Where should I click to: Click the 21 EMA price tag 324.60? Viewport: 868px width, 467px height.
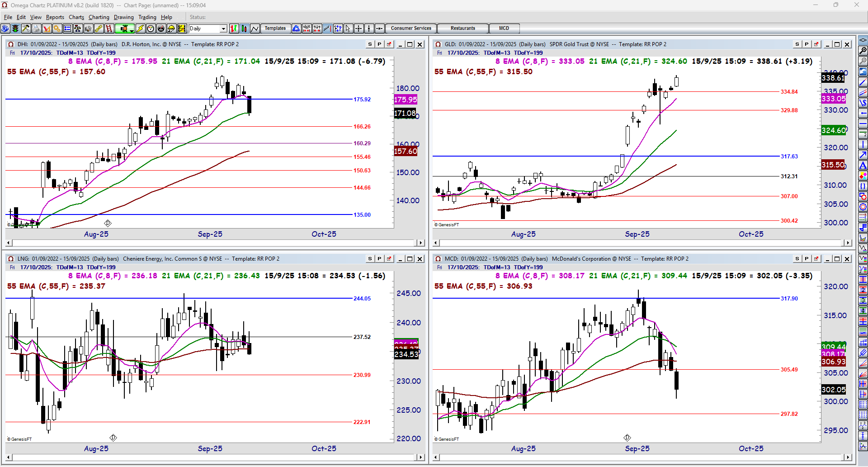click(x=833, y=130)
